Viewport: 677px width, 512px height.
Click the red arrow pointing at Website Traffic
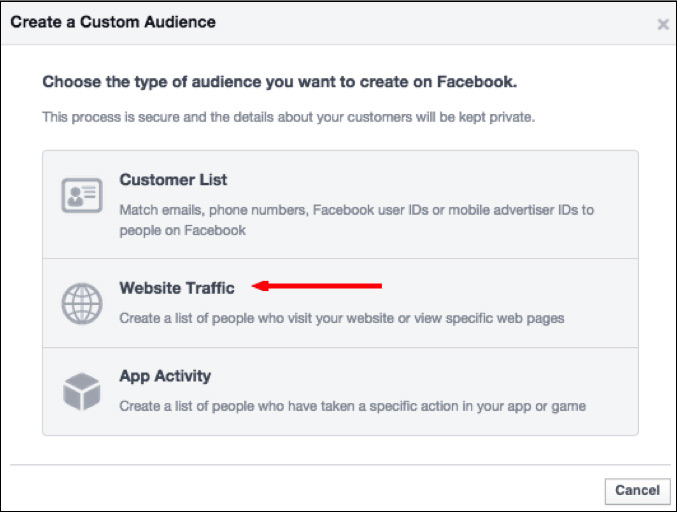coord(316,286)
